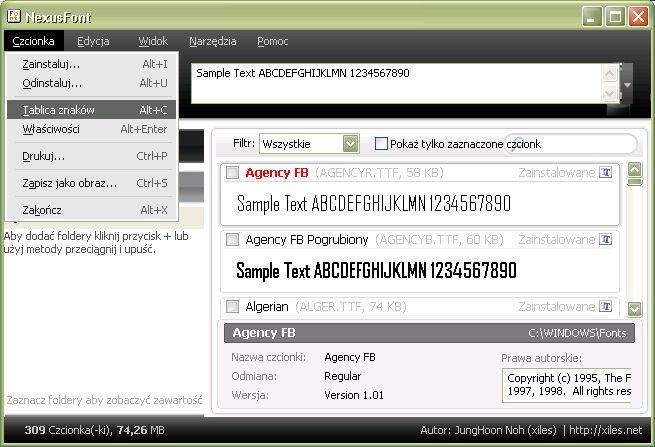Click (AGENCYR.TTF, 58 KB) file info
Image resolution: width=655 pixels, height=447 pixels.
pos(379,173)
